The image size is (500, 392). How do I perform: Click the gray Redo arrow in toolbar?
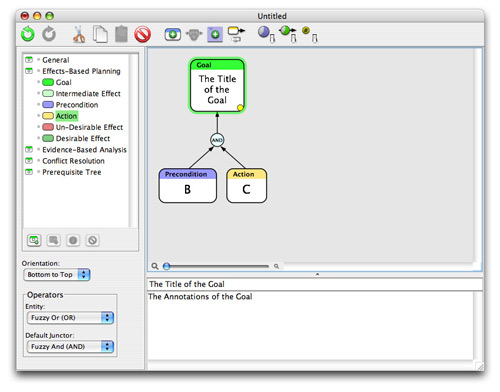[x=49, y=34]
